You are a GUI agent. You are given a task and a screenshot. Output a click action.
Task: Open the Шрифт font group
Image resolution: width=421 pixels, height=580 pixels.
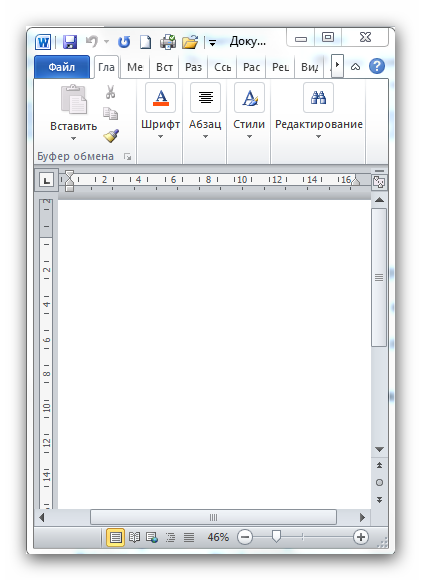(x=160, y=111)
